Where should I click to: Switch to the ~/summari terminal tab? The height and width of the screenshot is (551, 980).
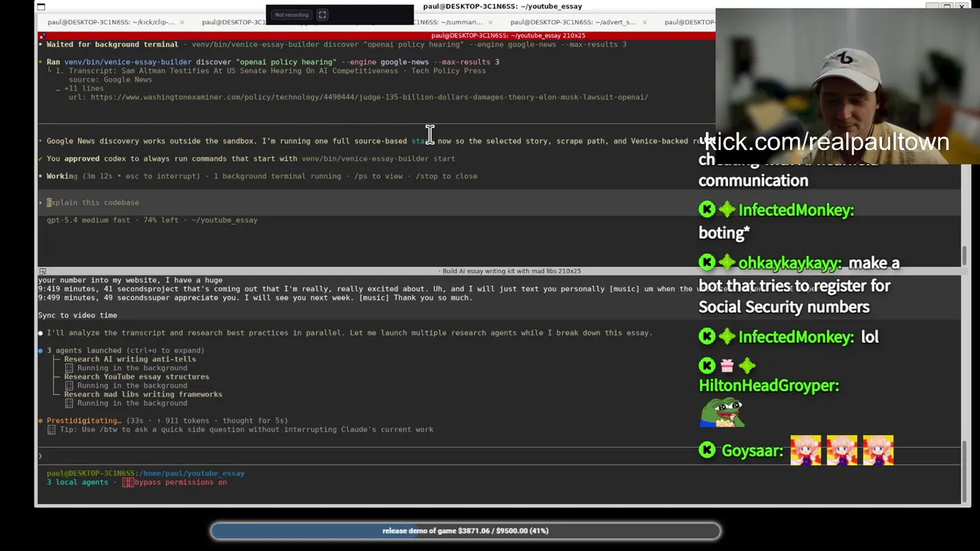(444, 22)
